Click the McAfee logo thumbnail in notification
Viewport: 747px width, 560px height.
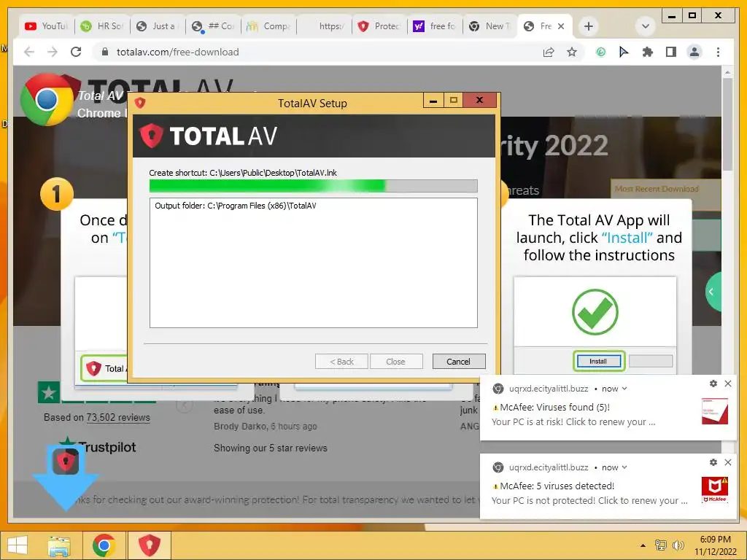pos(715,489)
